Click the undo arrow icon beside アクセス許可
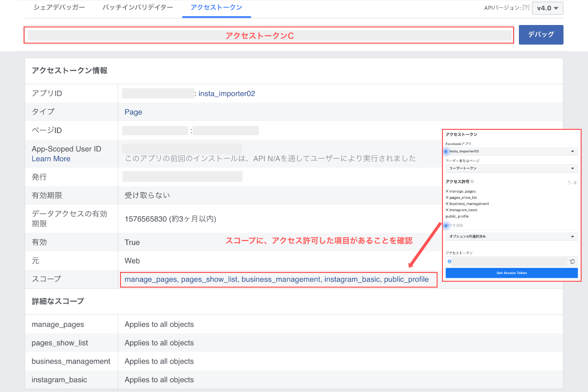 click(568, 182)
